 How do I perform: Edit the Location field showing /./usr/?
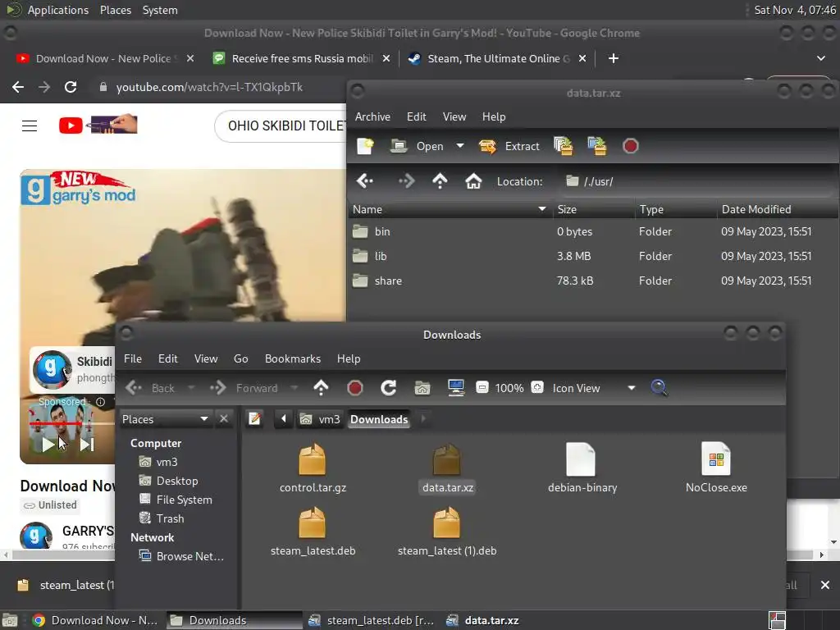pos(698,181)
